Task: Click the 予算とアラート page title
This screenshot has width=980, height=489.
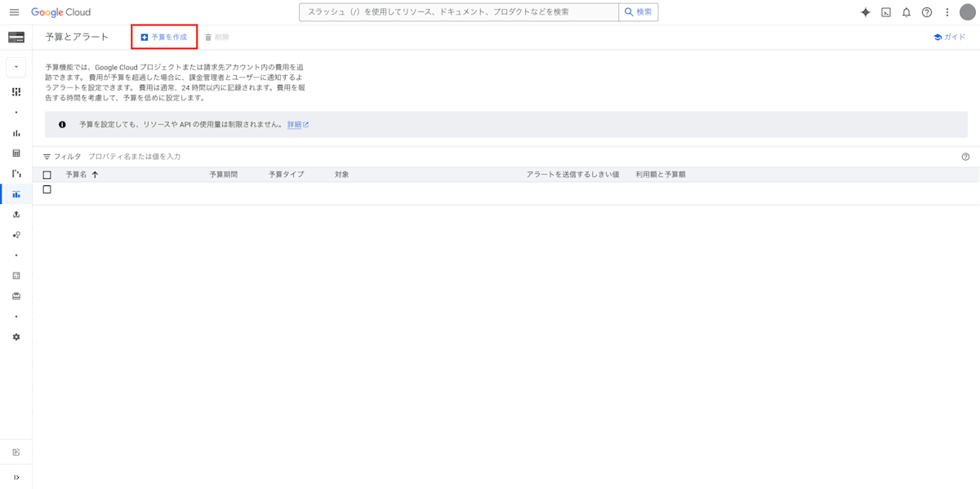Action: 77,38
